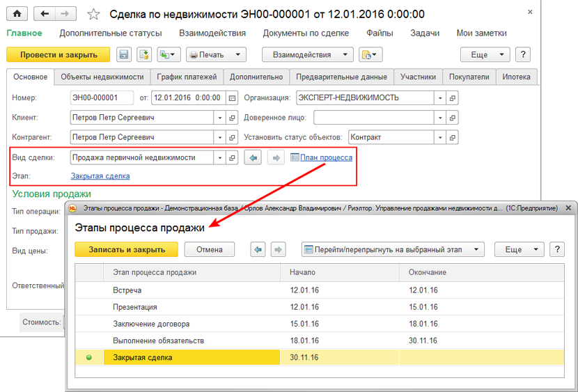Click next stage arrow beside Вид сделки
The width and height of the screenshot is (578, 392).
click(x=276, y=157)
